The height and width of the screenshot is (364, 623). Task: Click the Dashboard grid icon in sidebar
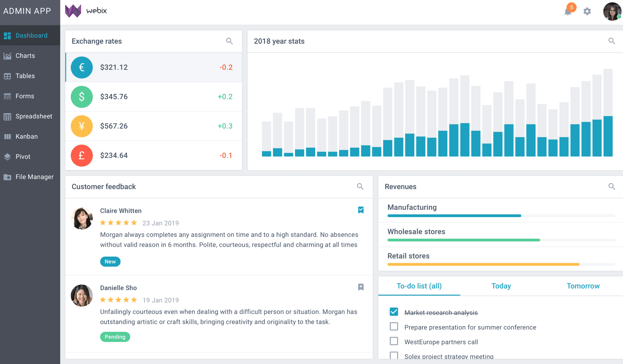pos(7,36)
